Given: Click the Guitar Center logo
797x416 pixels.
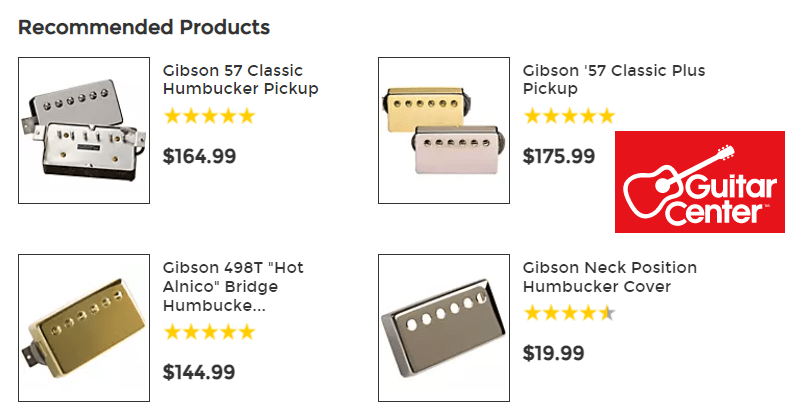Looking at the screenshot, I should [700, 182].
